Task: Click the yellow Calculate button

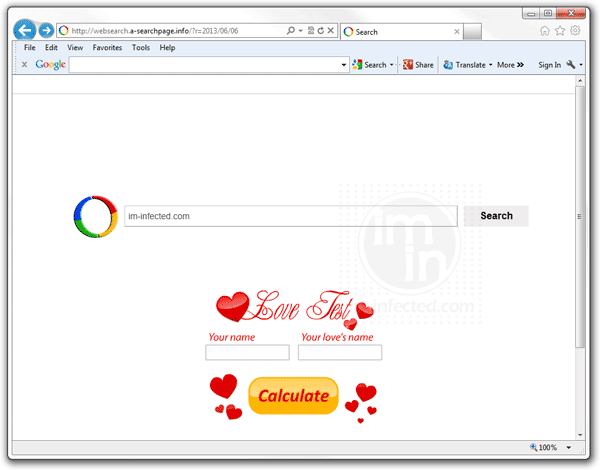Action: 293,396
